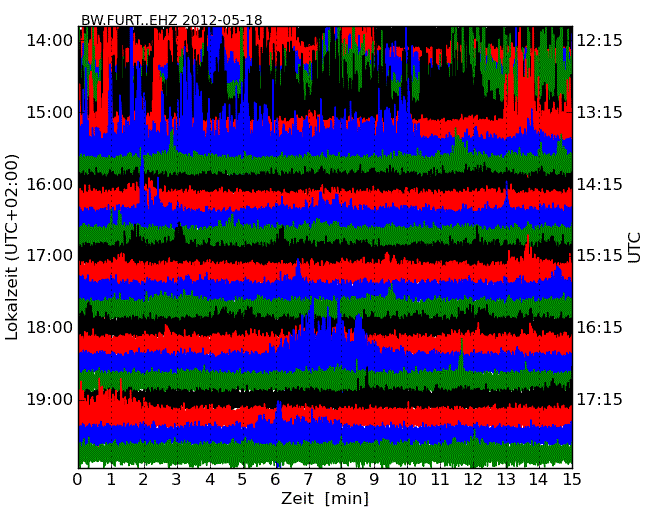Image resolution: width=650 pixels, height=520 pixels.
Task: Select the 14:00 local time label
Action: click(x=49, y=41)
